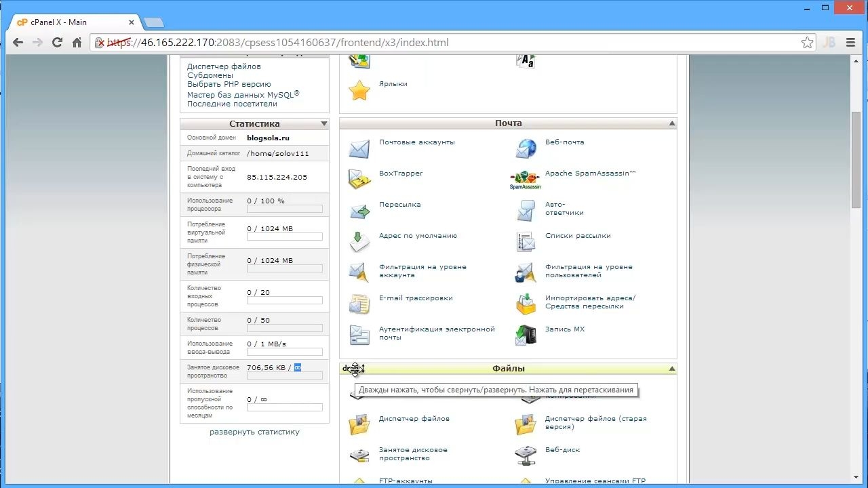Click the Основной домен label
Screen dimensions: 868x488
tap(212, 138)
